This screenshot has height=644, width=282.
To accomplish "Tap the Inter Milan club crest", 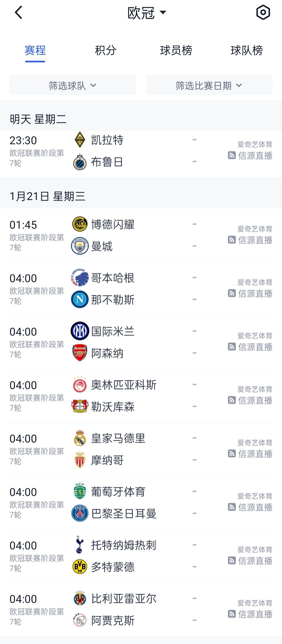I will [80, 331].
